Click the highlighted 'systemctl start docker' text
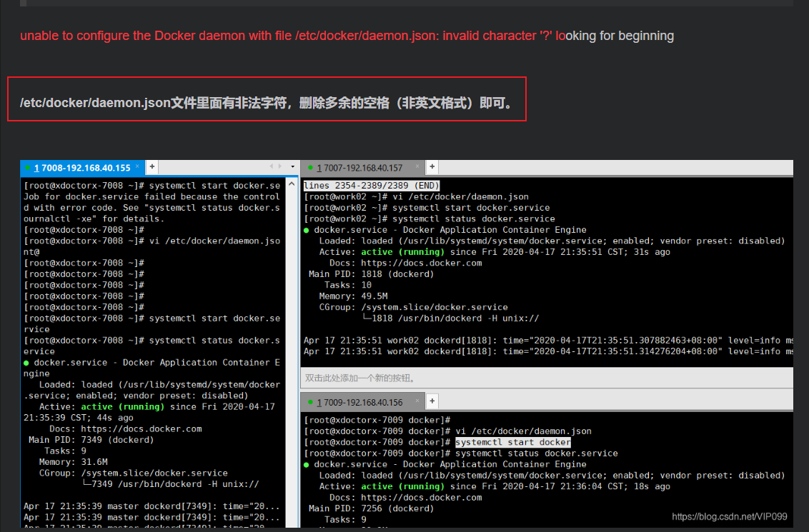Viewport: 809px width, 532px height. 513,442
